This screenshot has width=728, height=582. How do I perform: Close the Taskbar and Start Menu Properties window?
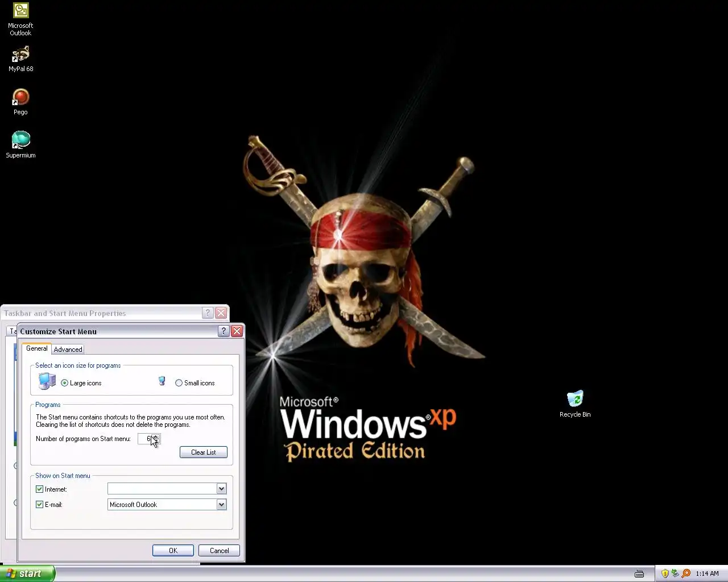pos(221,313)
